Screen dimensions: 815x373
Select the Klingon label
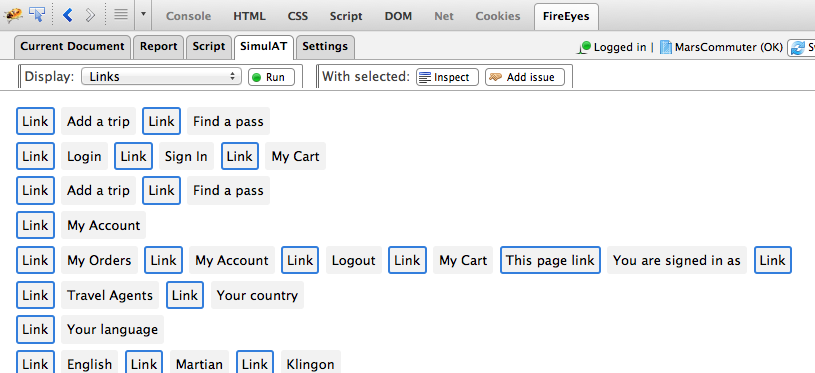(310, 363)
